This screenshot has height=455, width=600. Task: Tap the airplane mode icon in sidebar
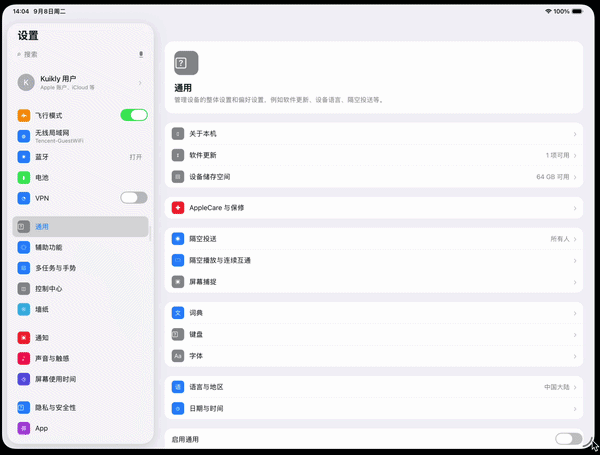(x=24, y=115)
